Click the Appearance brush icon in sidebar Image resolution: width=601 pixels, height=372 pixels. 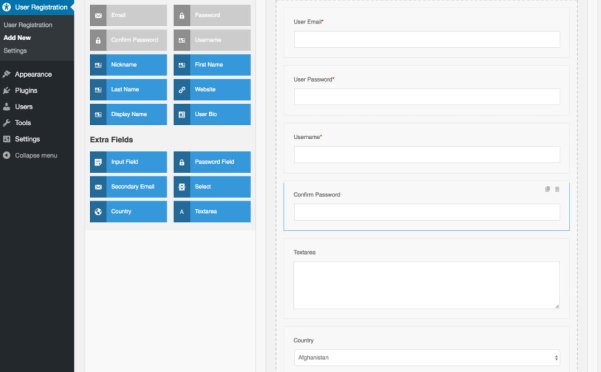[6, 74]
